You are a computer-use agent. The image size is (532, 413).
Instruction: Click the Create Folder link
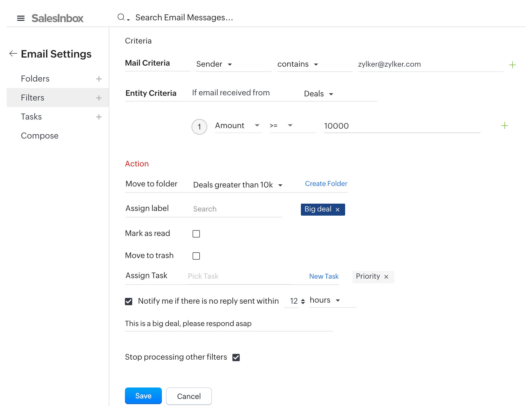(326, 184)
